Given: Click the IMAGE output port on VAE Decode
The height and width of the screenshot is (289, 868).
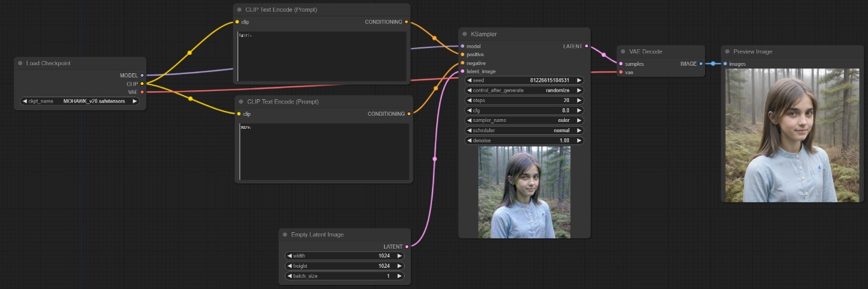Looking at the screenshot, I should (x=700, y=64).
